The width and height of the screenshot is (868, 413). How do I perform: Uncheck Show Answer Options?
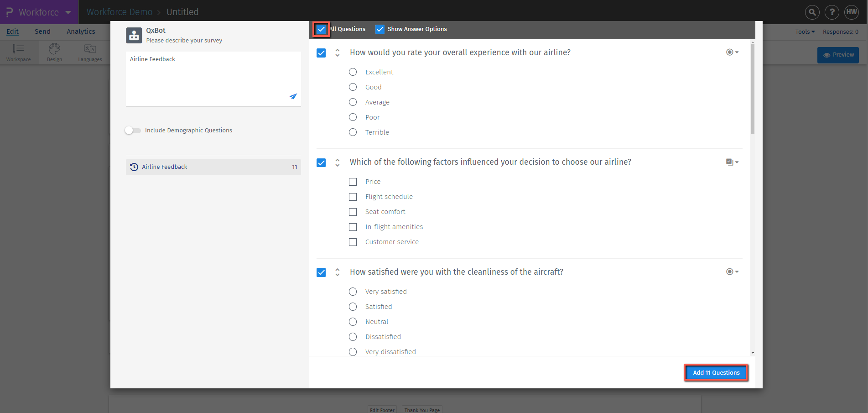tap(379, 29)
